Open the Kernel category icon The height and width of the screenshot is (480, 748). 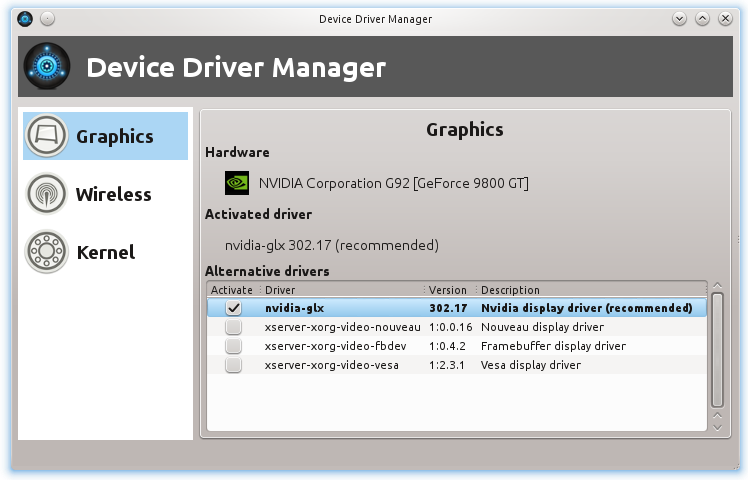46,251
